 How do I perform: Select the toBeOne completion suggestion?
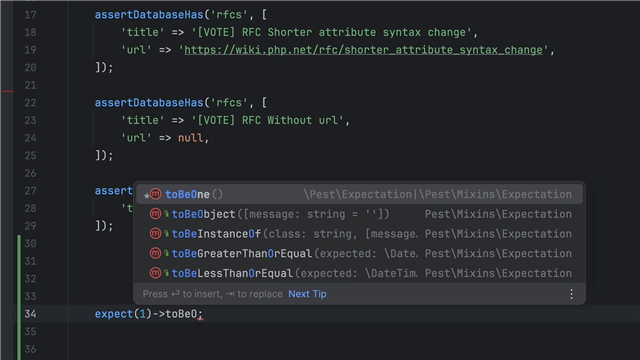click(x=359, y=194)
